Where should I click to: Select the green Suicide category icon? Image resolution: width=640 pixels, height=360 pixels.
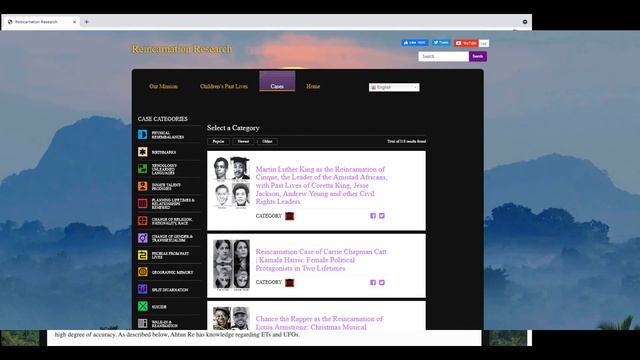click(x=142, y=306)
